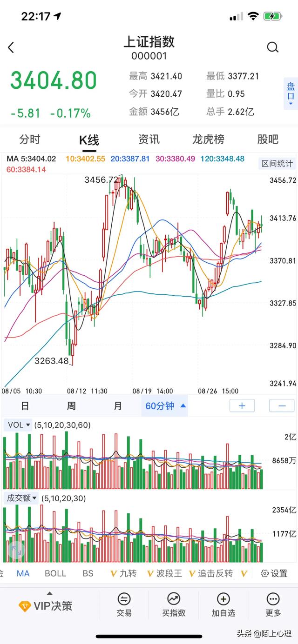Expand the 盘口 side panel
This screenshot has height=644, width=298.
291,93
